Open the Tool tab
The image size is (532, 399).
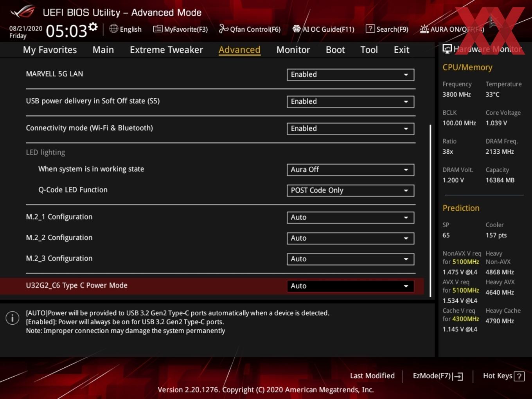coord(369,50)
